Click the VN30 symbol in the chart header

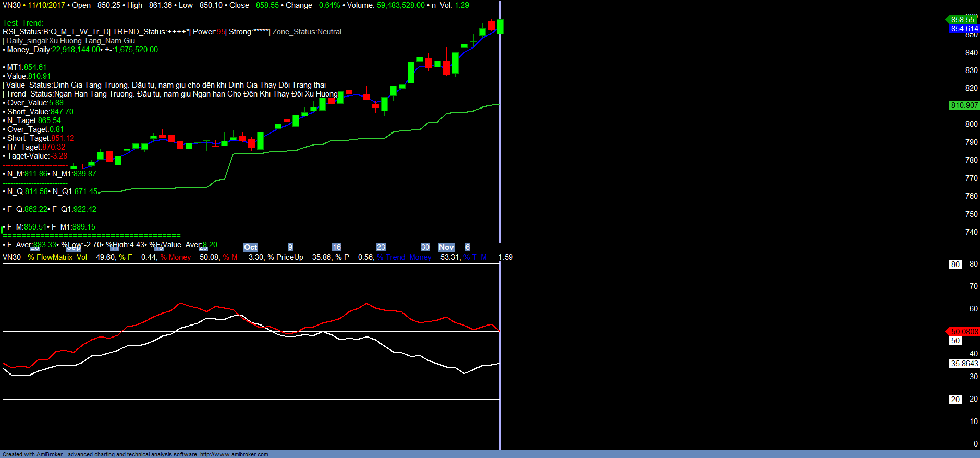(x=11, y=5)
